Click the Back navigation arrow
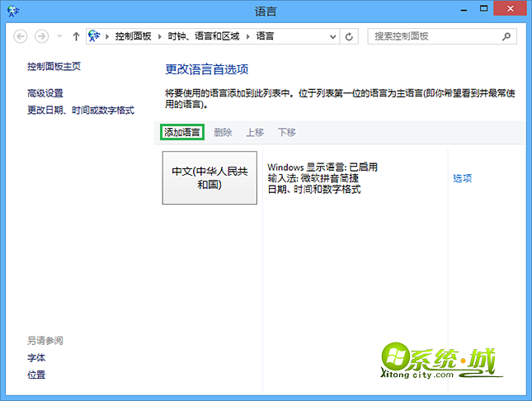This screenshot has height=401, width=532. pos(21,37)
